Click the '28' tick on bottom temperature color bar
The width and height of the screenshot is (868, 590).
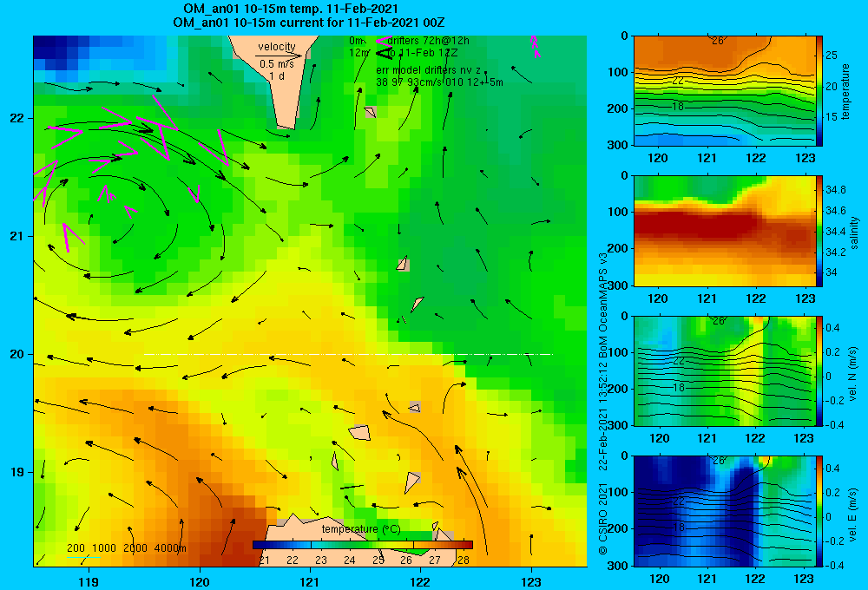(464, 560)
